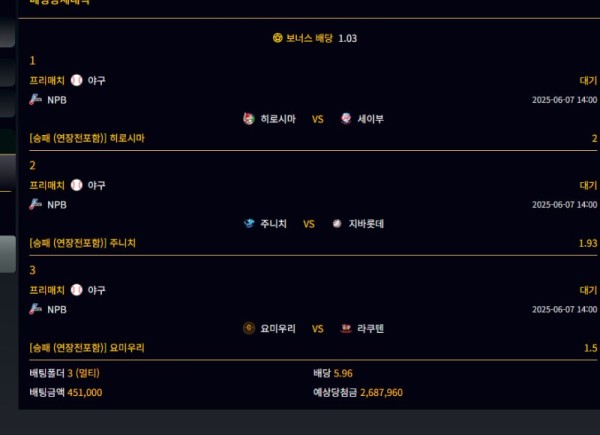Click the 주니치 odds value 1.93

(x=587, y=243)
